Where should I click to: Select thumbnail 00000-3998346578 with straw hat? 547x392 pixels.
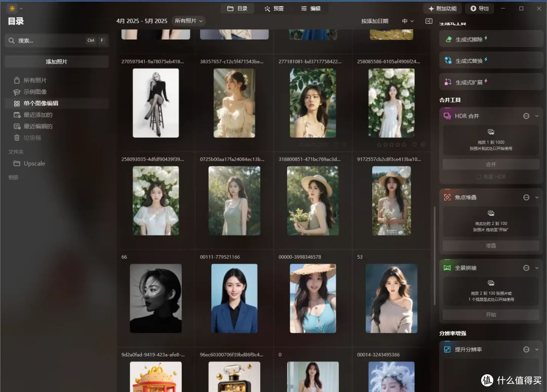click(313, 298)
